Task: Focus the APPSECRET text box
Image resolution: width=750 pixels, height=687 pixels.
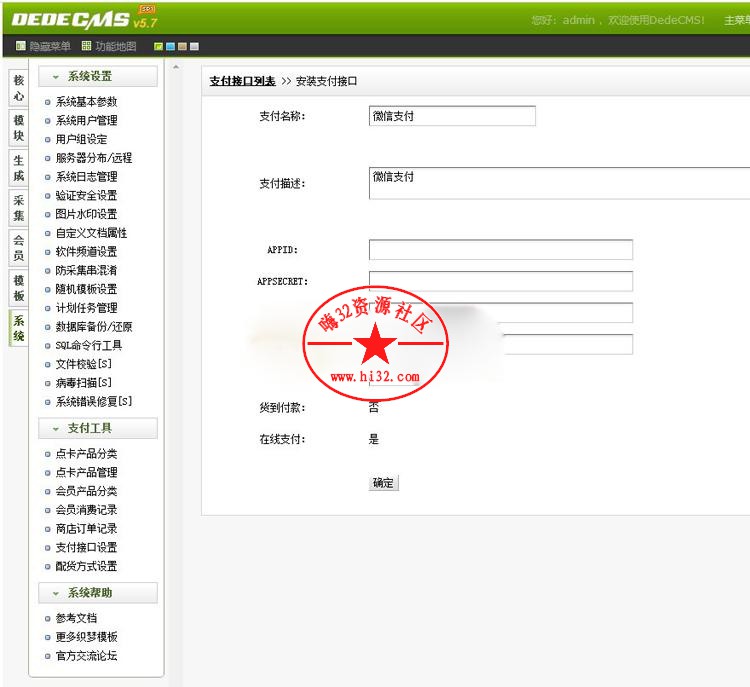Action: pos(500,281)
